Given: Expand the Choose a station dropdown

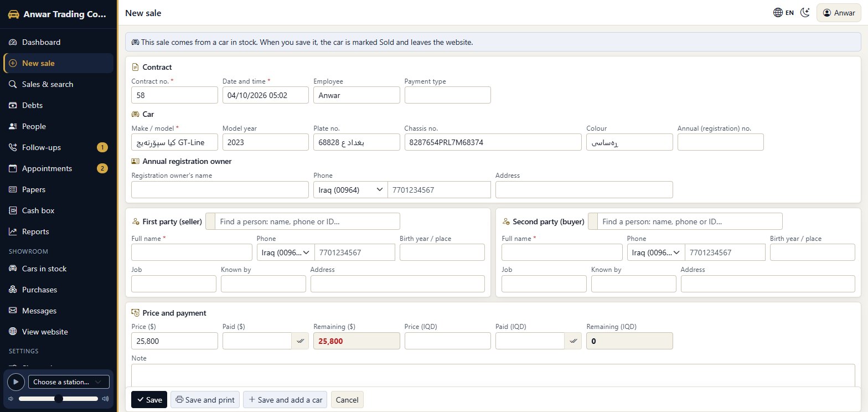Looking at the screenshot, I should [x=69, y=382].
